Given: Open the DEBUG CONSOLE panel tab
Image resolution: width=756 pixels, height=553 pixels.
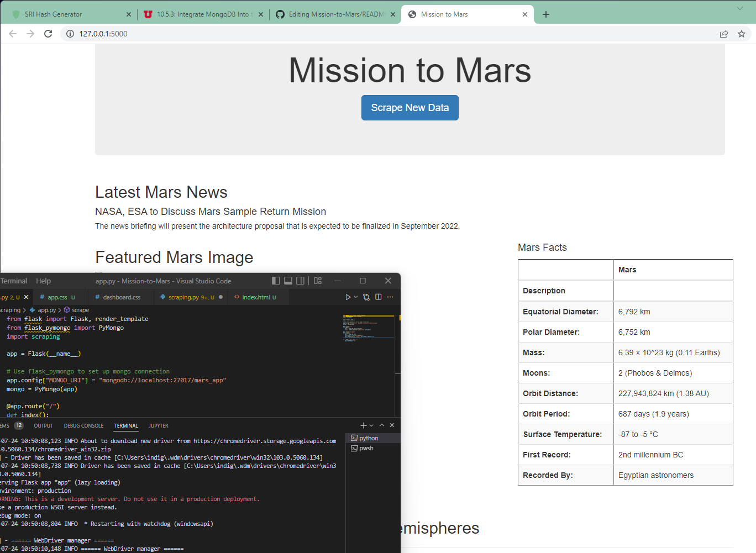Looking at the screenshot, I should coord(83,425).
